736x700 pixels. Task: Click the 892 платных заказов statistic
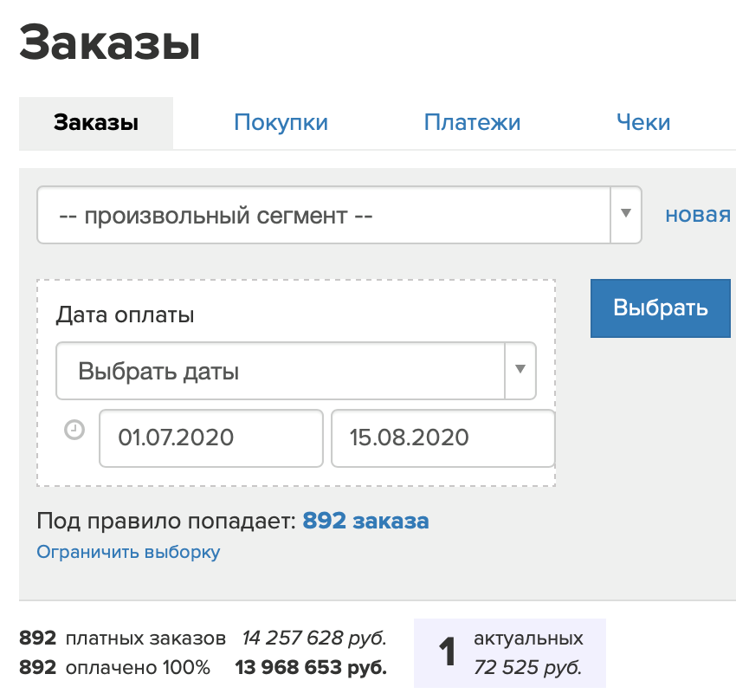coord(122,638)
